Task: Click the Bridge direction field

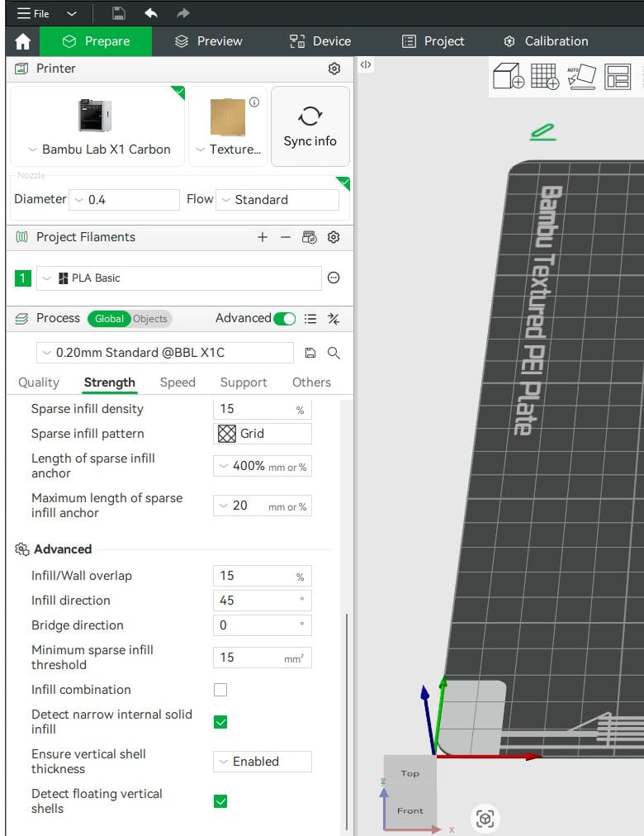Action: pos(262,625)
